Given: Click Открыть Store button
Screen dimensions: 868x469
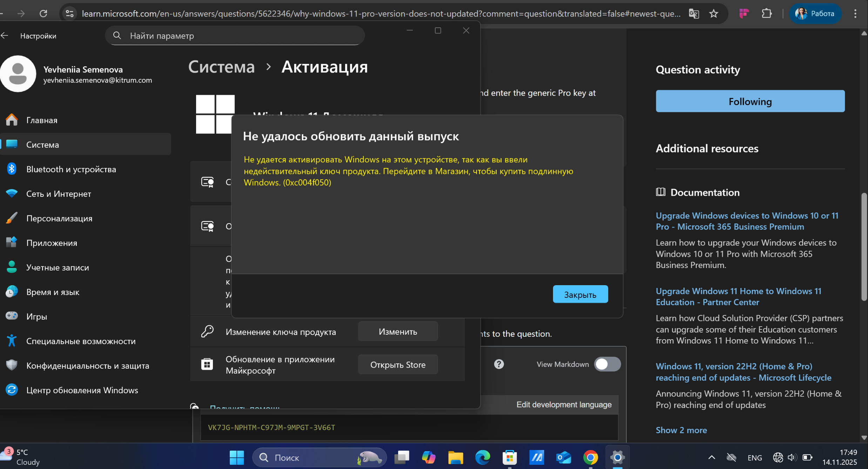Looking at the screenshot, I should tap(398, 364).
